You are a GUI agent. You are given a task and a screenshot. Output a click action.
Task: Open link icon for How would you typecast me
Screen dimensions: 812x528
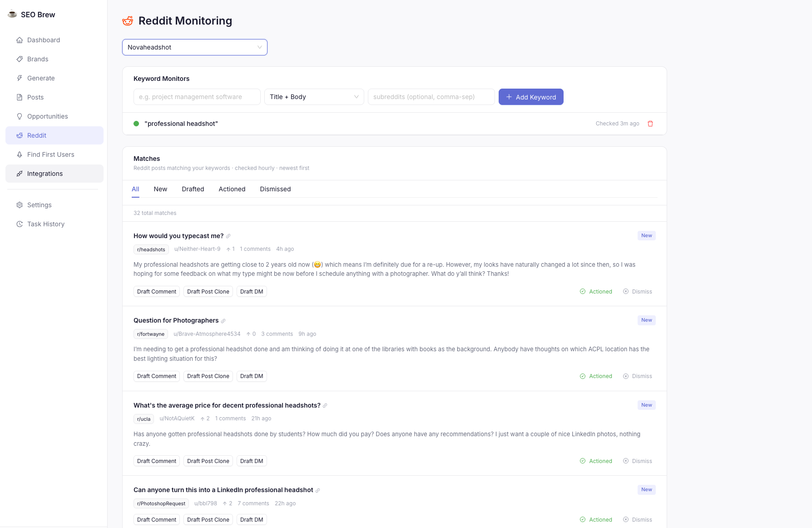click(x=228, y=236)
